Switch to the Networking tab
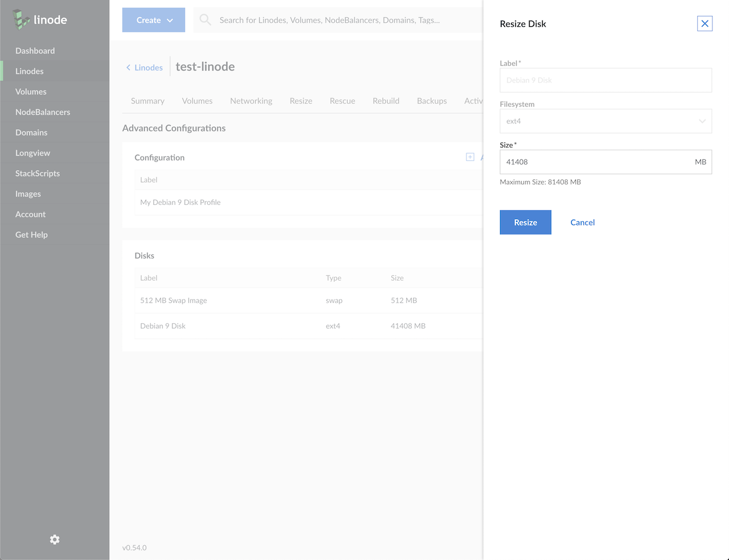This screenshot has height=560, width=729. (x=251, y=101)
